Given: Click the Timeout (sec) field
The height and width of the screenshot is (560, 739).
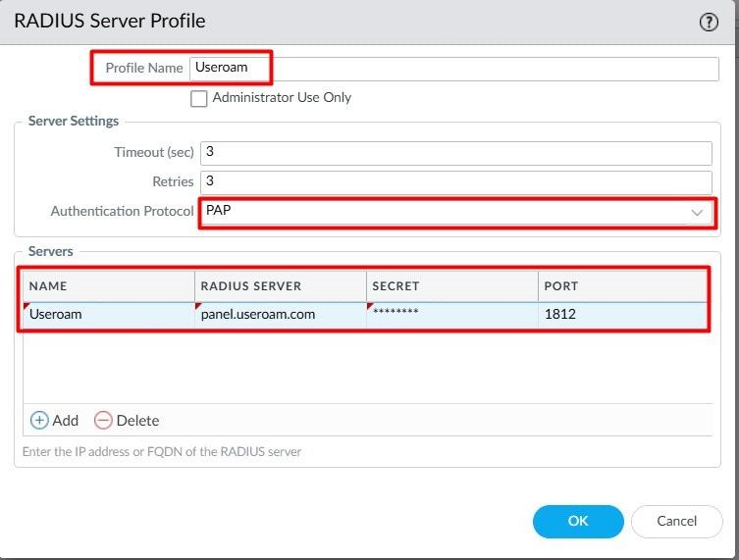Looking at the screenshot, I should 456,154.
